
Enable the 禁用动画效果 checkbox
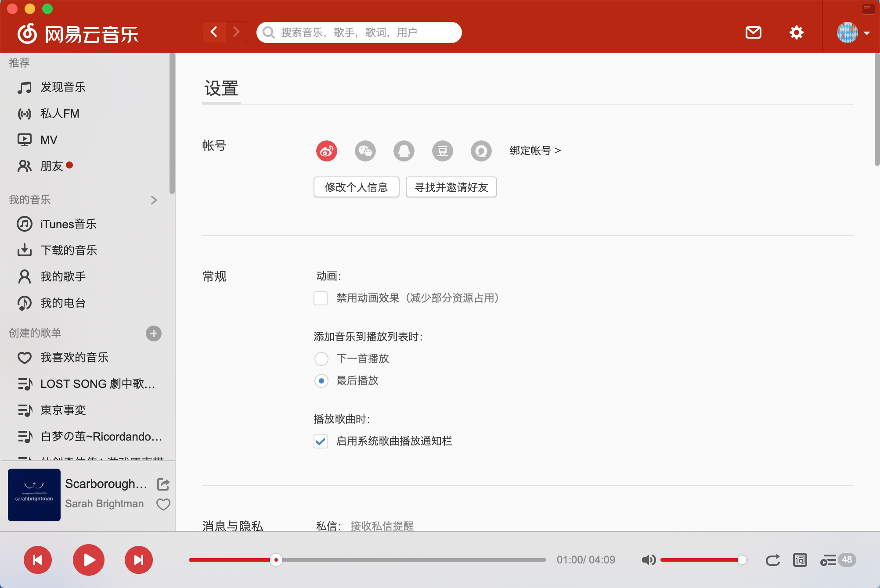point(321,298)
